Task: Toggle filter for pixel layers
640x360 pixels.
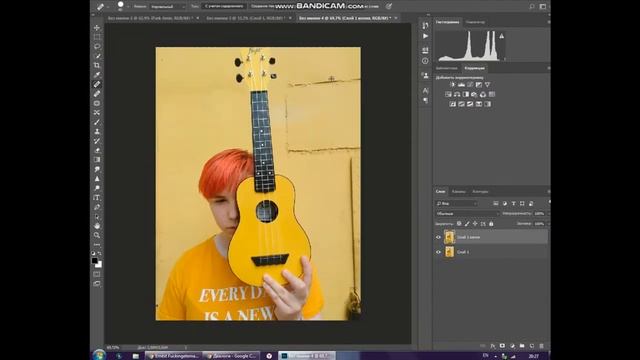Action: 496,203
